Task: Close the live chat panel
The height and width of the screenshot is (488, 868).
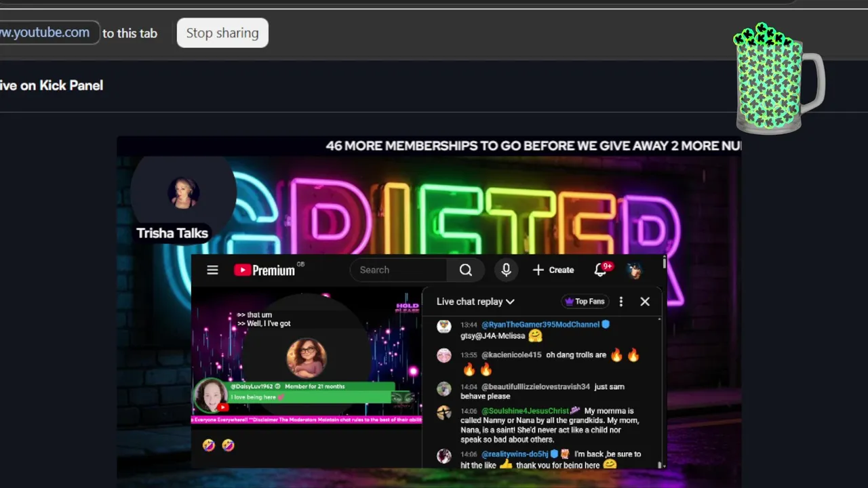Action: tap(645, 302)
